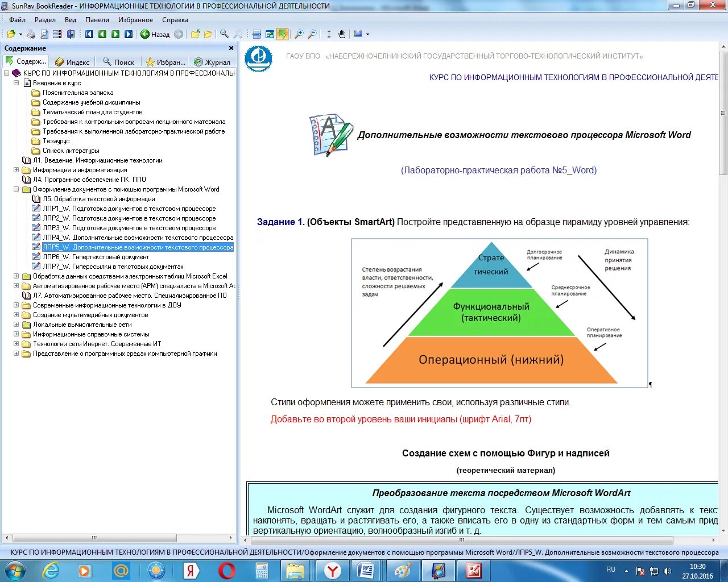Screen dimensions: 728x582
Task: Open Paint from the taskbar
Action: (402, 571)
